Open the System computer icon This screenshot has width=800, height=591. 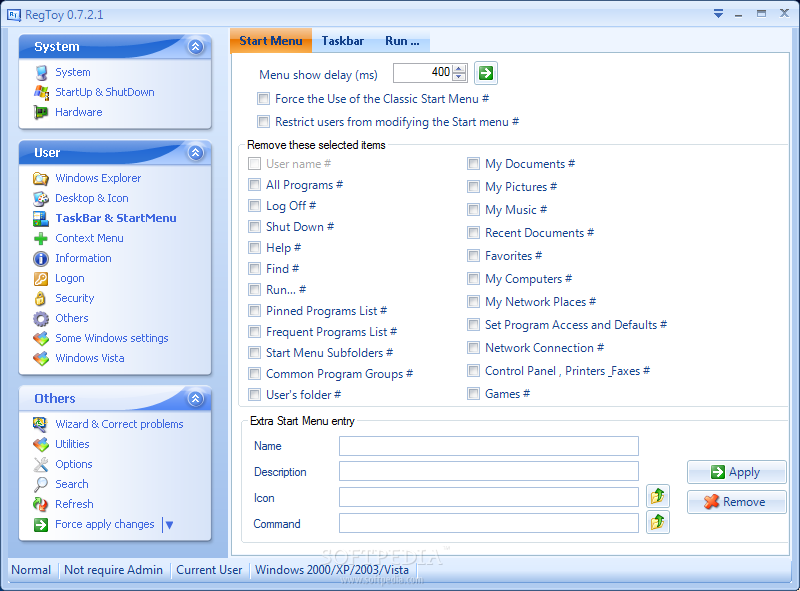[41, 72]
